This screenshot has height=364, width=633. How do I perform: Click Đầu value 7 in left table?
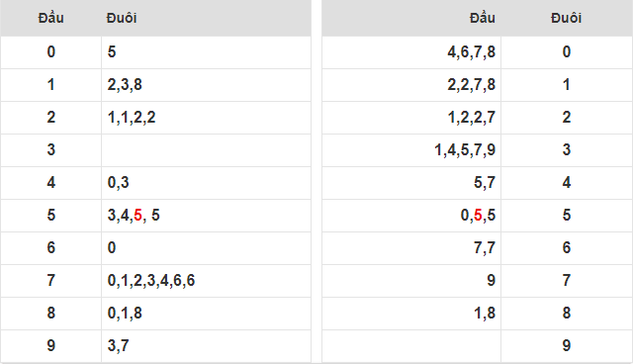click(x=50, y=281)
